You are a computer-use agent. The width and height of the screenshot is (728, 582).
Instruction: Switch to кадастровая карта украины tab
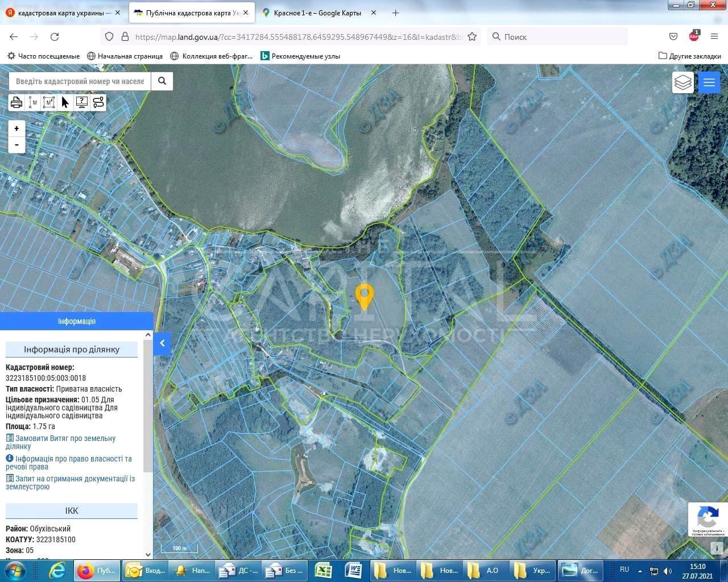point(60,13)
